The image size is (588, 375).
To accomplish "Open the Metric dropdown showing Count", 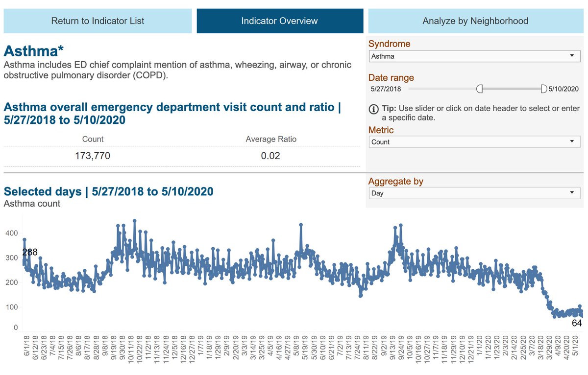I will click(x=474, y=142).
